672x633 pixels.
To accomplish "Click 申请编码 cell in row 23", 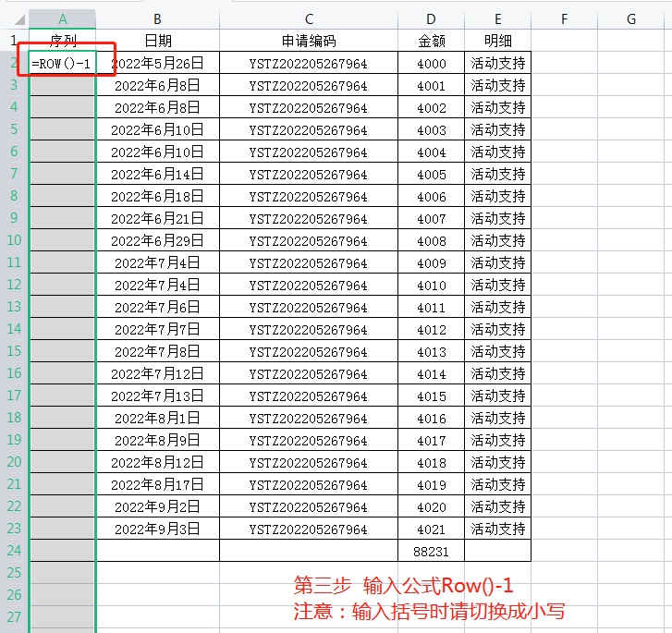I will [x=309, y=529].
